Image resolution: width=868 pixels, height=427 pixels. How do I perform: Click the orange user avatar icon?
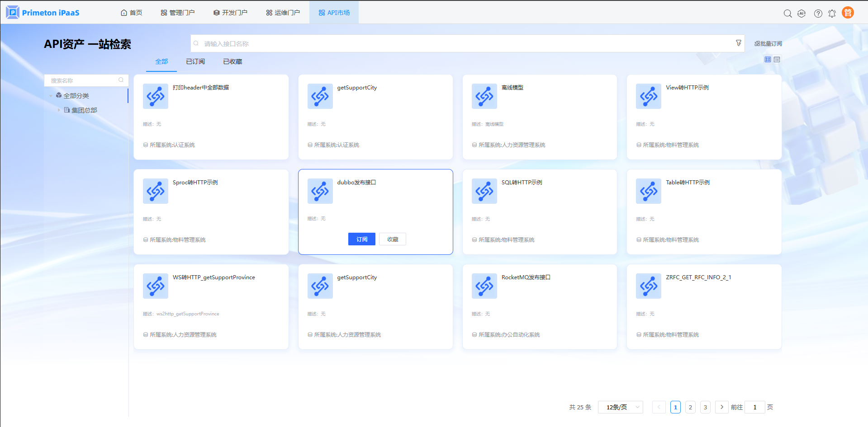coord(848,13)
